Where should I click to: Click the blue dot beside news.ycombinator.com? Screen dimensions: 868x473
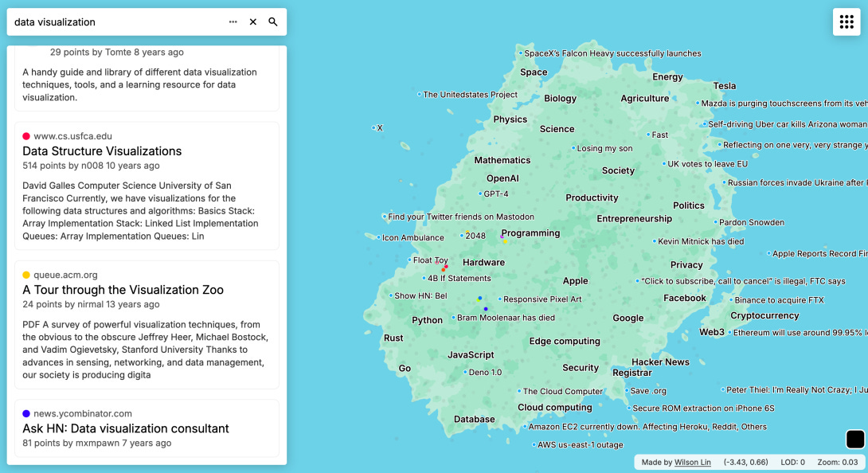click(26, 413)
